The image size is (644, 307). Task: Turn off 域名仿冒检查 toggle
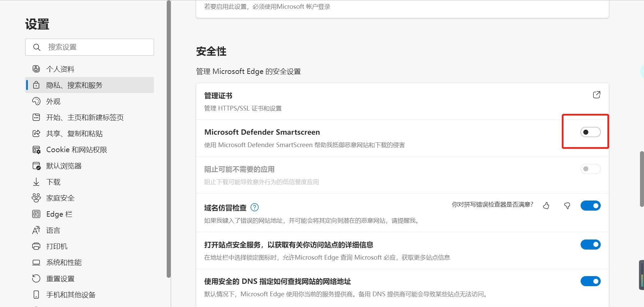[x=590, y=206]
